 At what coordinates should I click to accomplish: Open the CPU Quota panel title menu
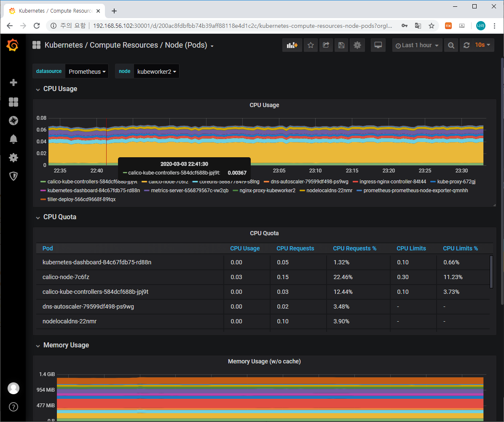click(x=264, y=233)
